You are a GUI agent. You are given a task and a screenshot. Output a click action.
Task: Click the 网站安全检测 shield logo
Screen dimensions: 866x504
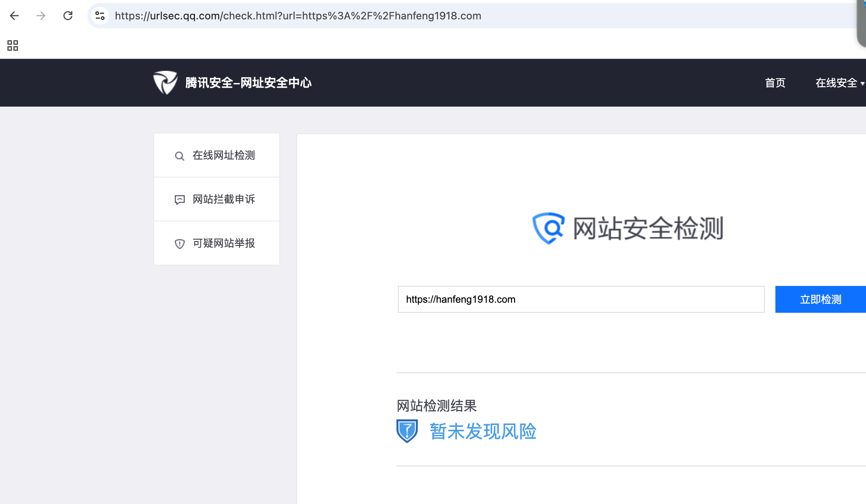click(x=548, y=228)
